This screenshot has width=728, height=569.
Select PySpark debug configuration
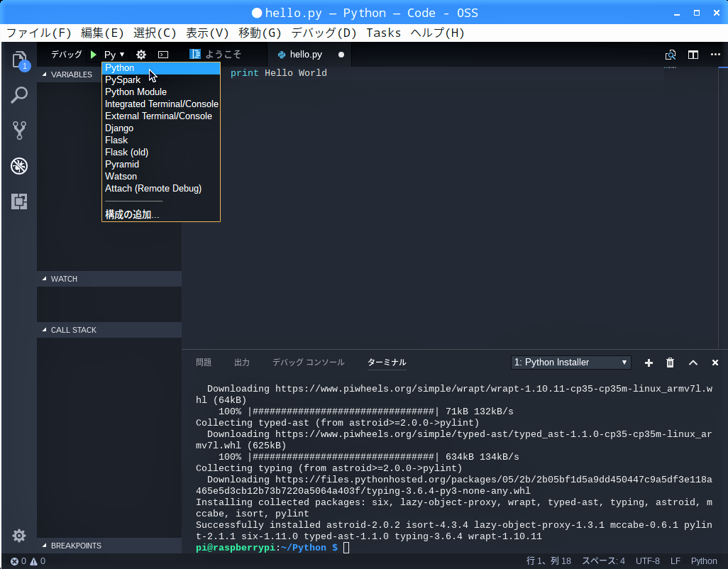160,80
